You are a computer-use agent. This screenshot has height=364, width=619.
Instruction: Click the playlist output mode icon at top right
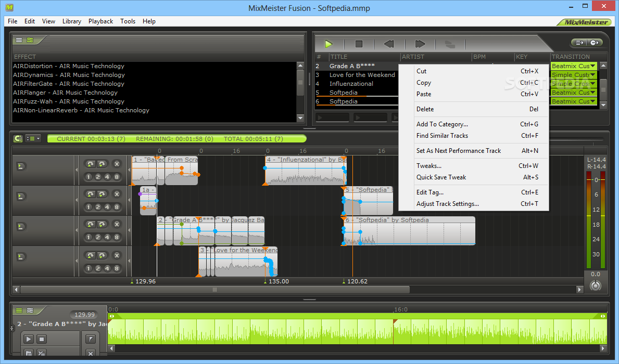click(579, 42)
